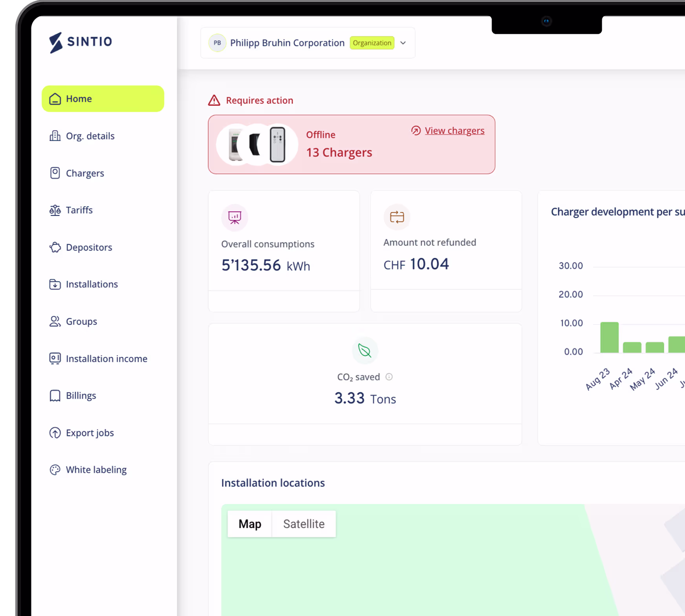Click the Depositors piggy bank icon
Screen dimensions: 685x616
(55, 247)
